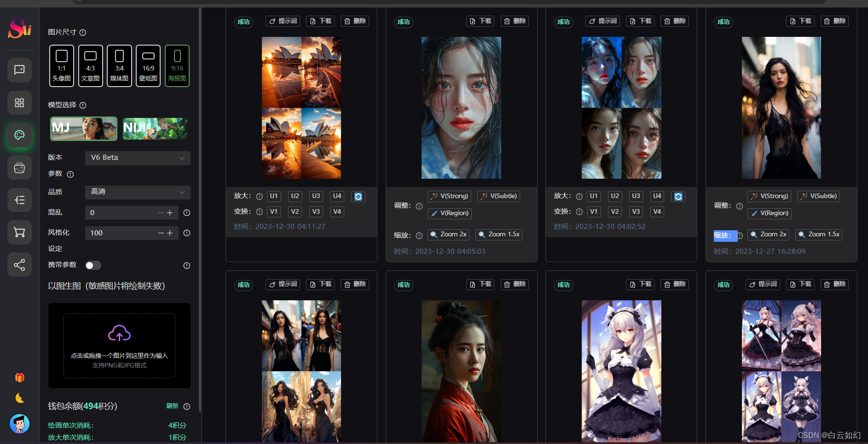Select 4:3 文章图 aspect ratio
The image size is (868, 444).
91,66
